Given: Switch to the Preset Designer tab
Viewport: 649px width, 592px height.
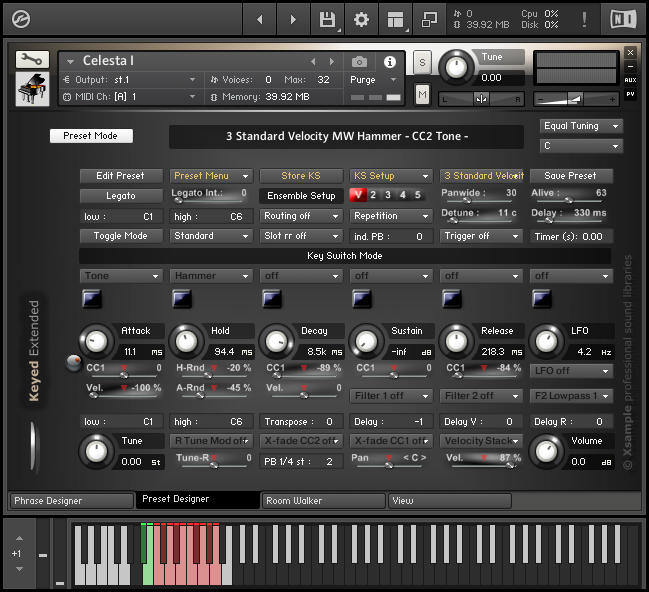Looking at the screenshot, I should [198, 500].
